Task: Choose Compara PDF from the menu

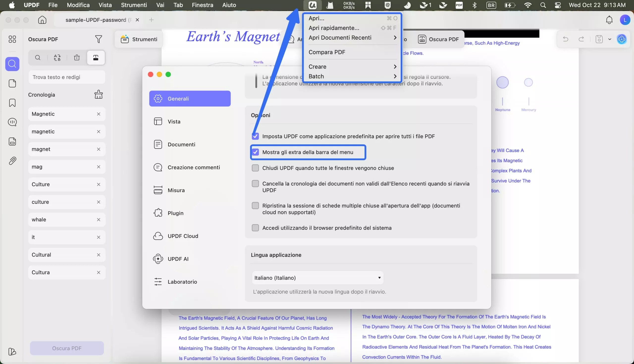Action: tap(327, 52)
